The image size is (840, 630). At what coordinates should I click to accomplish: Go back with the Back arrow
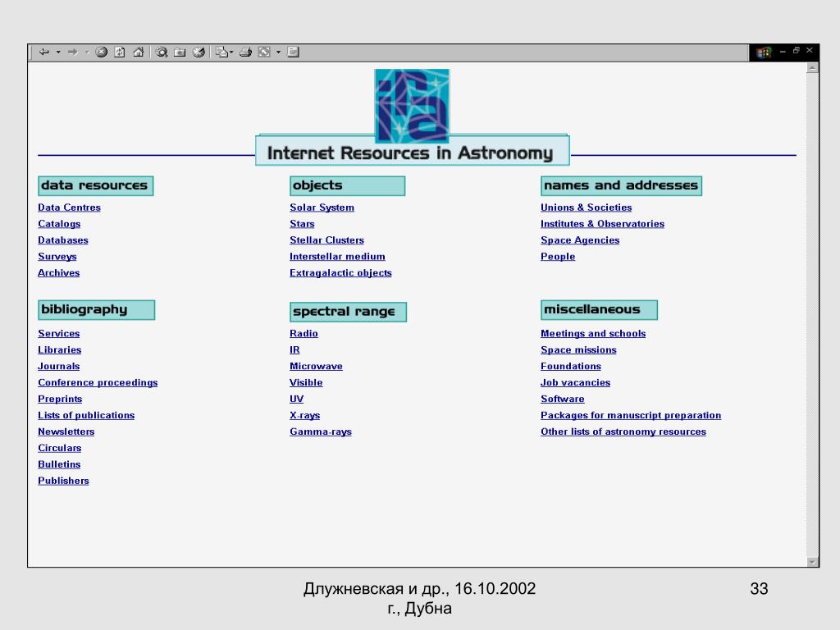tap(44, 52)
